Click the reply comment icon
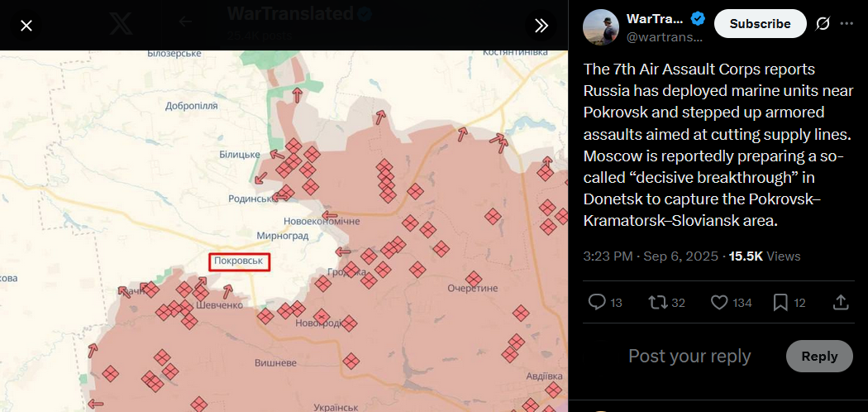The height and width of the screenshot is (412, 868). pyautogui.click(x=597, y=302)
